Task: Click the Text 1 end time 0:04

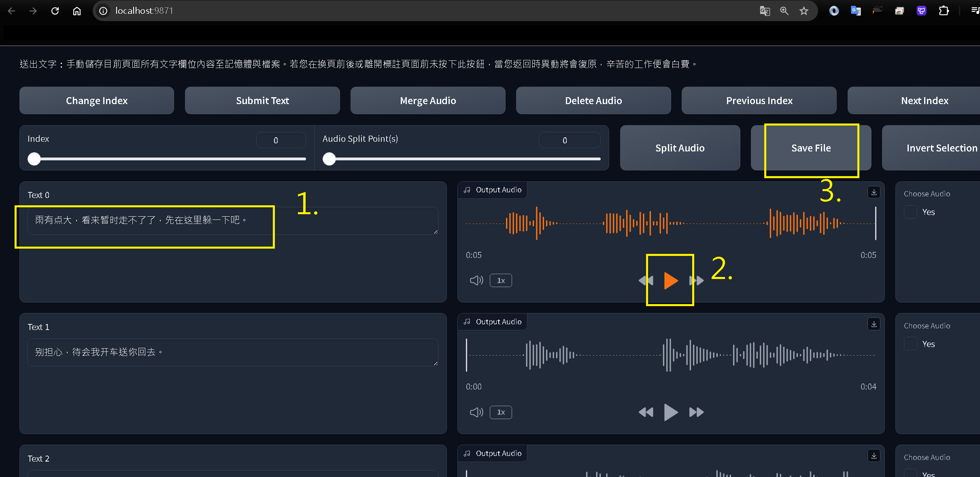Action: coord(868,387)
